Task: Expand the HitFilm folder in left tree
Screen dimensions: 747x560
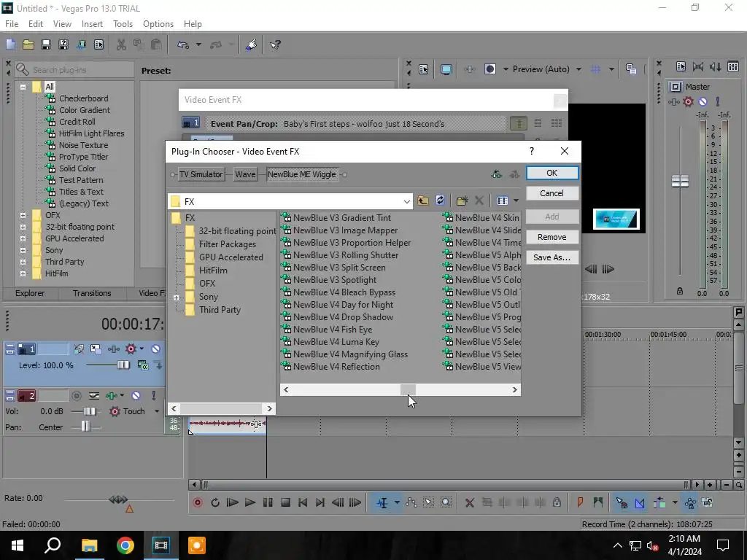Action: tap(23, 274)
